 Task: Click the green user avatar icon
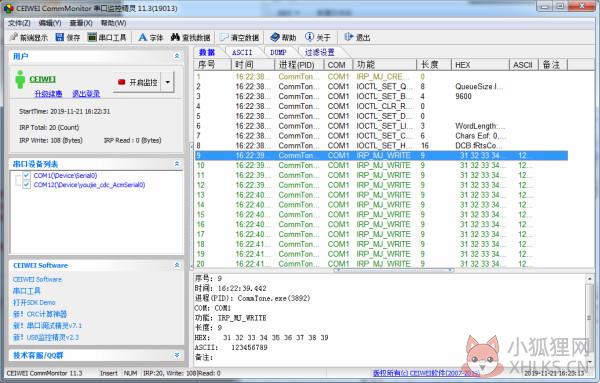click(20, 80)
